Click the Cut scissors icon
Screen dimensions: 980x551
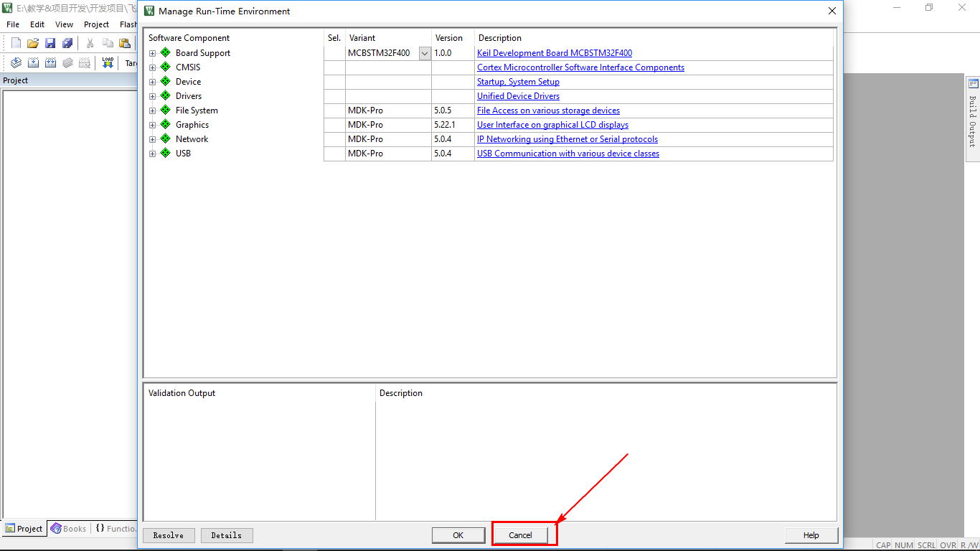(x=90, y=43)
